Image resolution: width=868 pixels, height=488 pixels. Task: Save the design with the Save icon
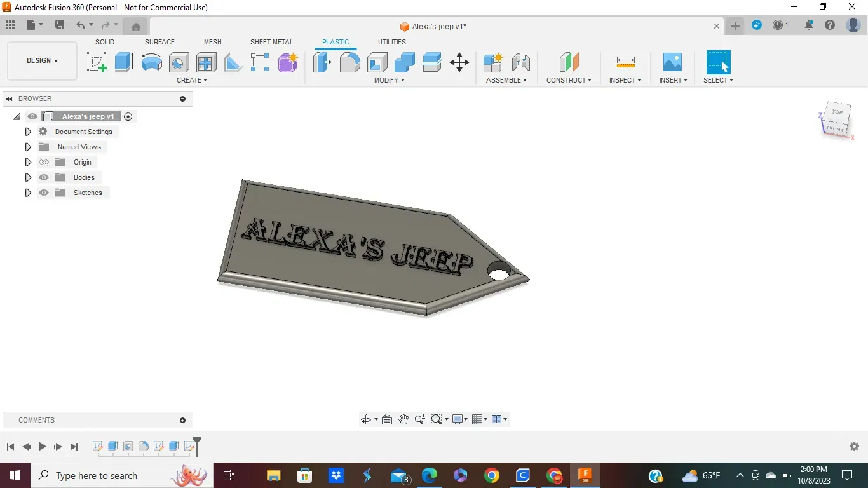click(x=60, y=25)
